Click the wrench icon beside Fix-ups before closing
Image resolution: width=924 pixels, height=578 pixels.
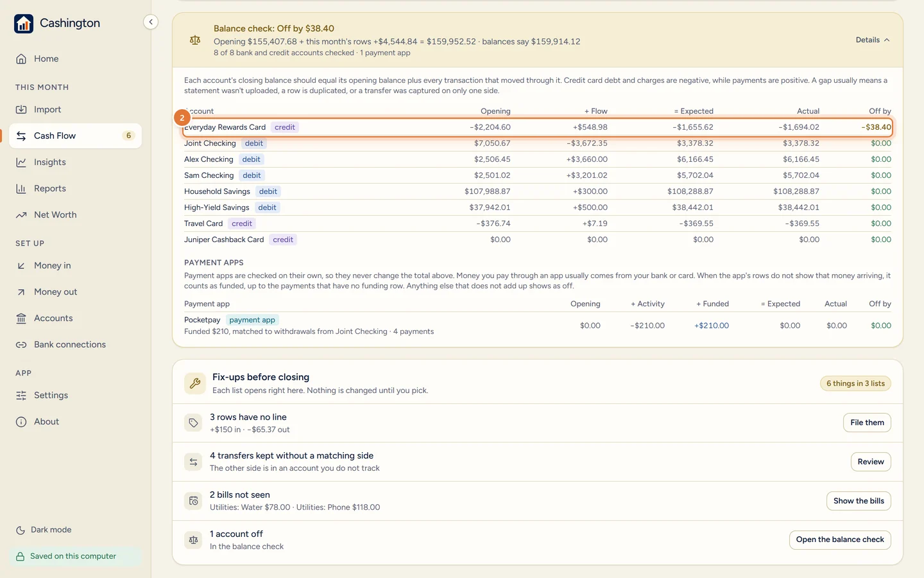pos(195,383)
